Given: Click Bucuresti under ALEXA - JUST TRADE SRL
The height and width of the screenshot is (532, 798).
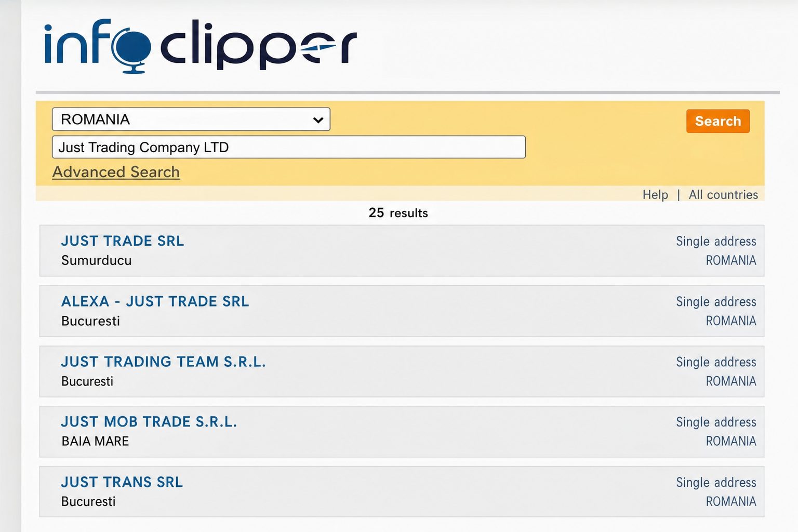Looking at the screenshot, I should coord(91,321).
